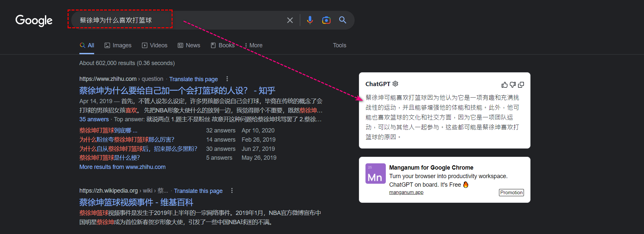The image size is (644, 234).
Task: Open zhihu sub-result with 5 answers
Action: [110, 158]
